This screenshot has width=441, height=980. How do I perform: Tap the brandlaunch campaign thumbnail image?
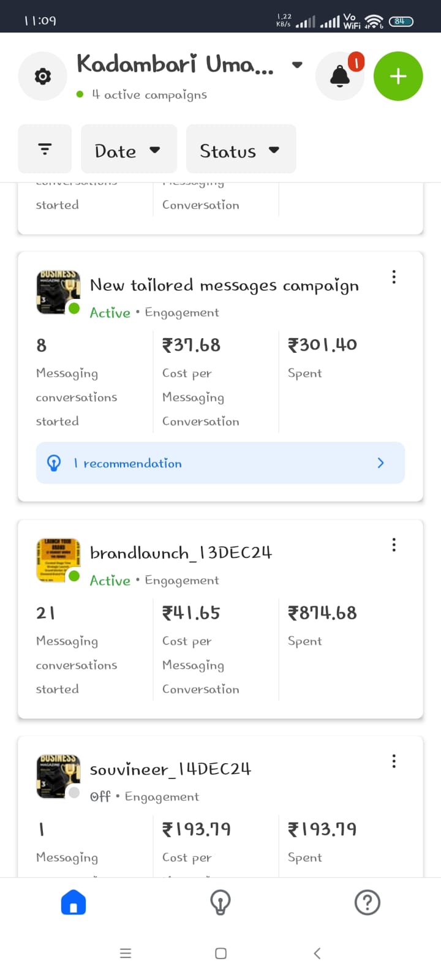pyautogui.click(x=58, y=559)
